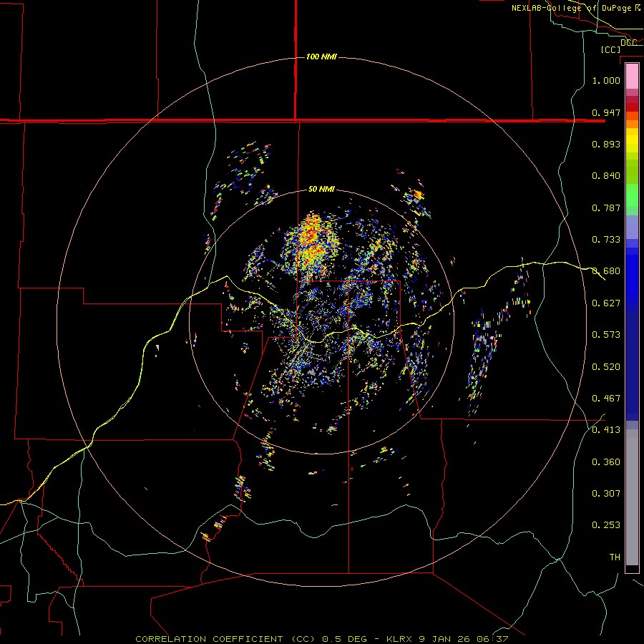Click the TH threshold legend label

point(615,557)
